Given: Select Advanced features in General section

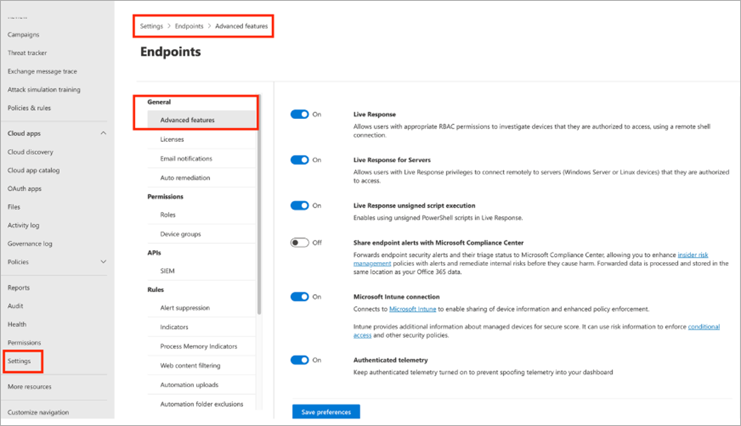Looking at the screenshot, I should tap(187, 120).
